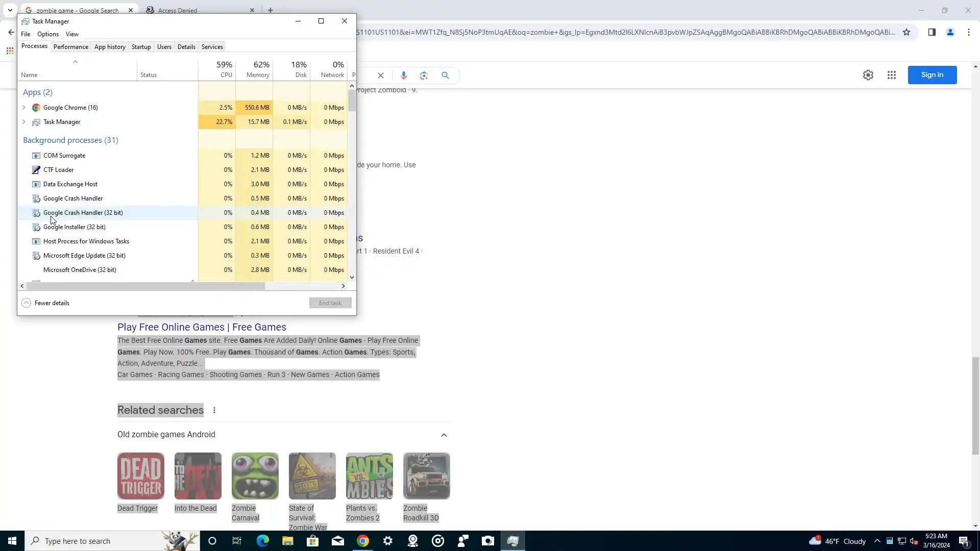Screen dimensions: 980x551
Task: Open the Options menu
Action: pyautogui.click(x=48, y=34)
